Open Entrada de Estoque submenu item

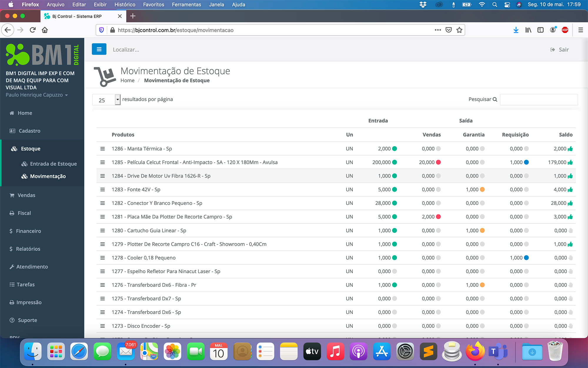click(x=53, y=164)
